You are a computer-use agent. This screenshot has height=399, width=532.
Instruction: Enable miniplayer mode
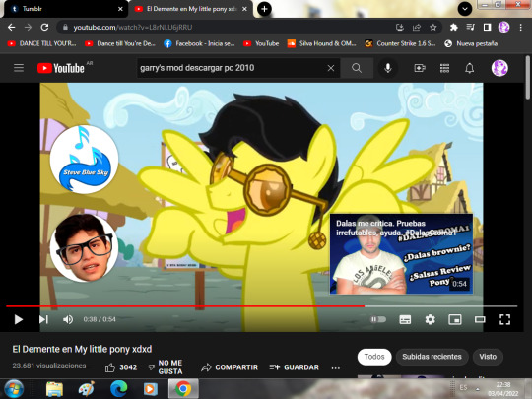coord(455,319)
